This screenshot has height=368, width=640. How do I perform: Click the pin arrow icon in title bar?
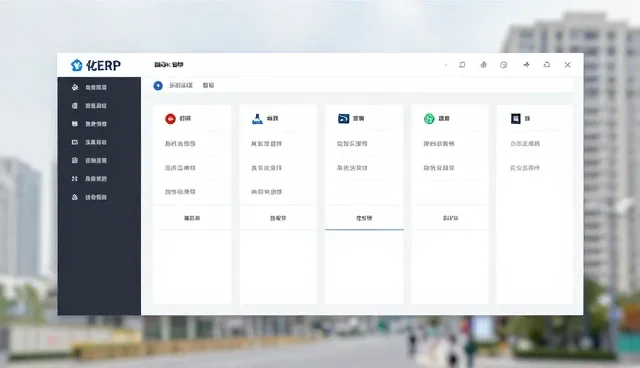527,65
